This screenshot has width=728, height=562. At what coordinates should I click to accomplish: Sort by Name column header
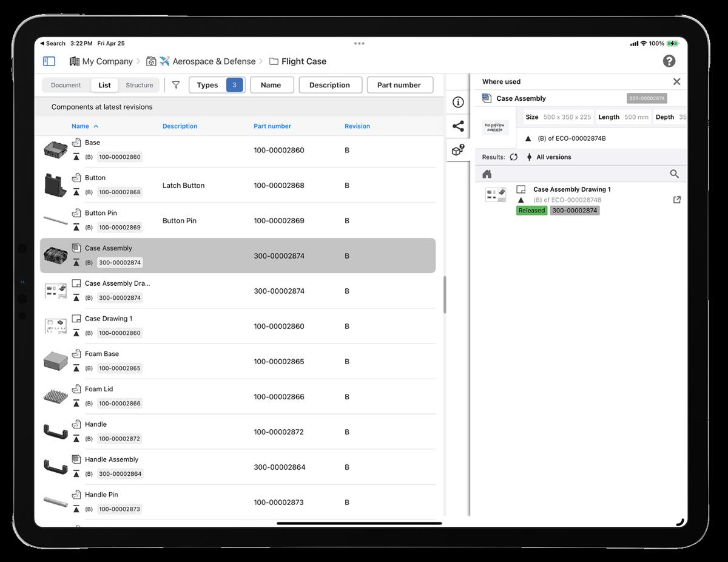(80, 126)
